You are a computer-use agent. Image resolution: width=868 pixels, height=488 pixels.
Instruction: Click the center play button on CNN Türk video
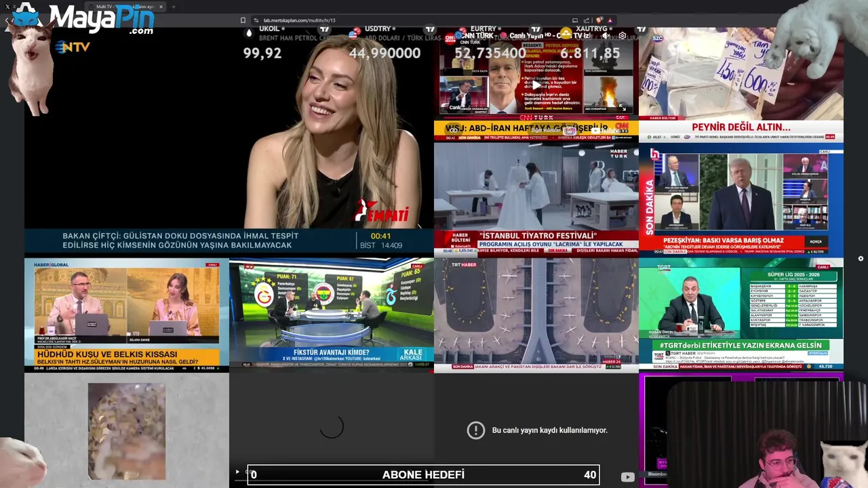click(536, 86)
